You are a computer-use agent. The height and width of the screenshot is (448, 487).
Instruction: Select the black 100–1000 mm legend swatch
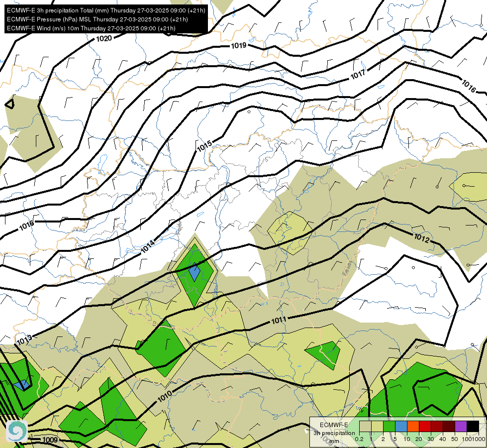coord(473,427)
